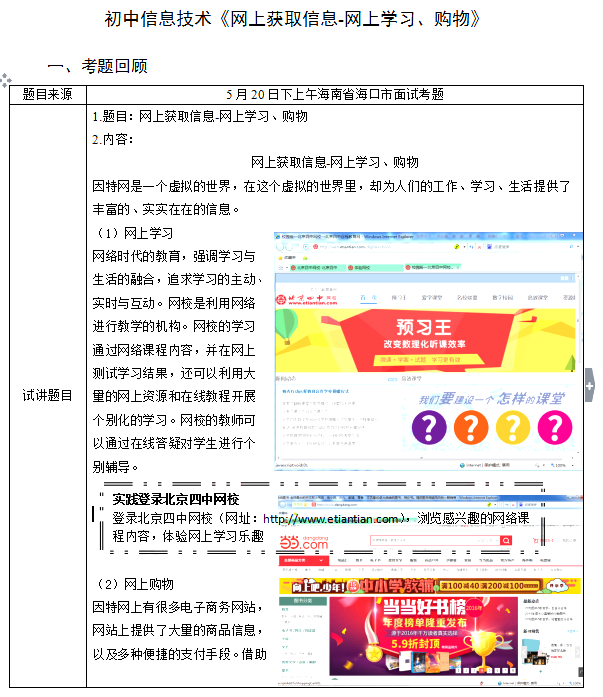Click the cell labeled 试讲题目
Image resolution: width=603 pixels, height=697 pixels.
pos(48,395)
